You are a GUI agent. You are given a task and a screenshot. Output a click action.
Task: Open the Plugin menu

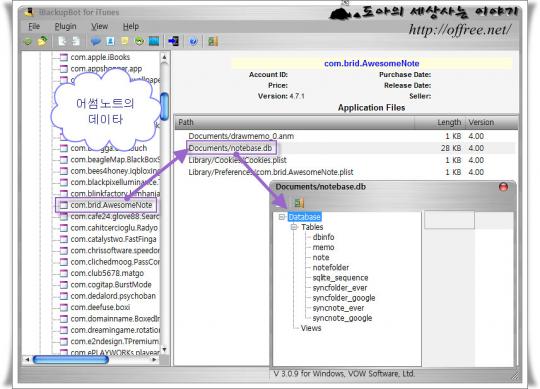tap(65, 27)
